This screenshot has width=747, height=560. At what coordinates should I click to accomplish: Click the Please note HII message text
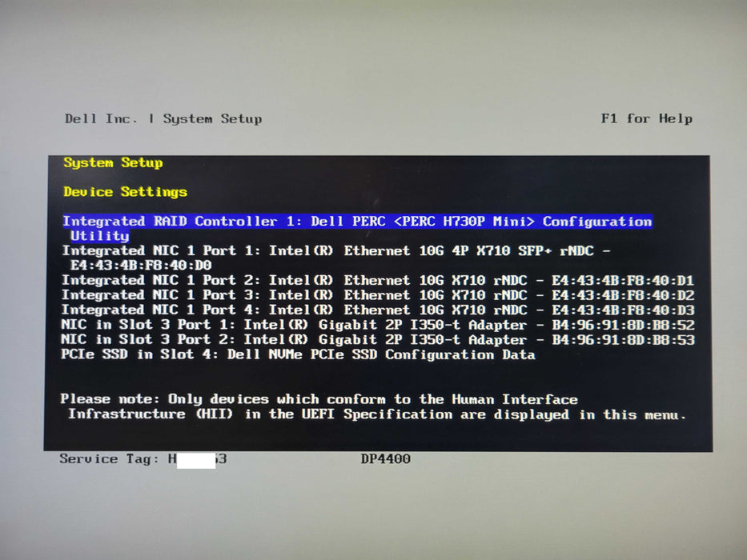(x=373, y=406)
